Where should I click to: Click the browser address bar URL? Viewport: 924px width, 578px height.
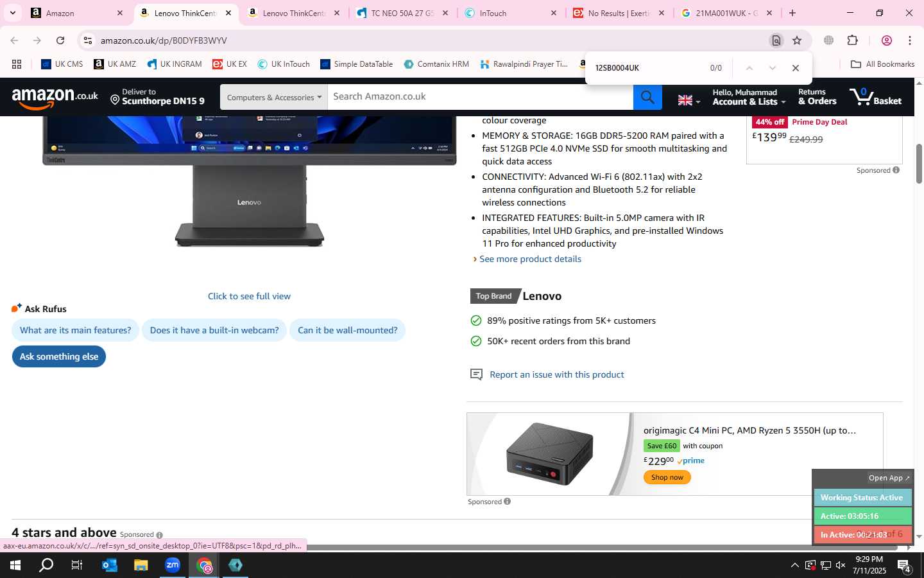point(164,40)
